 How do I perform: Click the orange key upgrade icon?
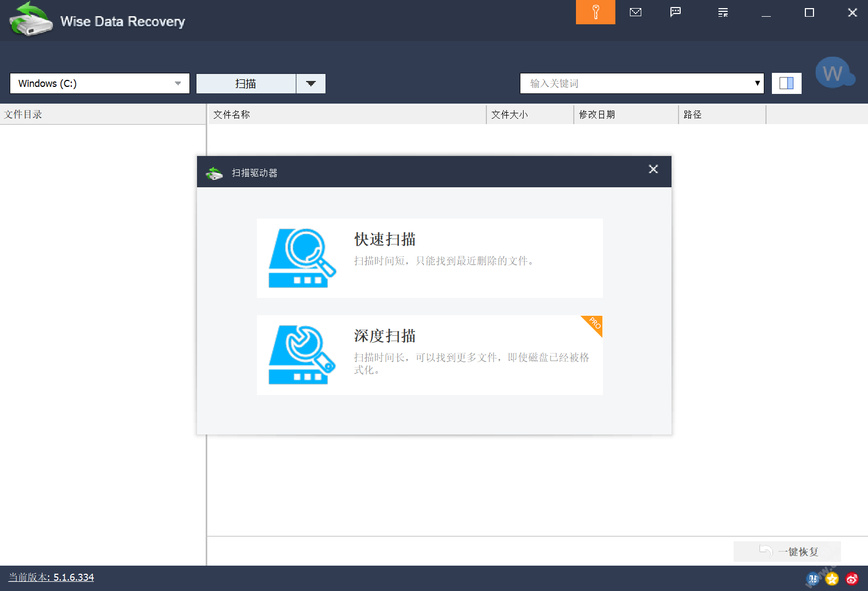pos(595,12)
